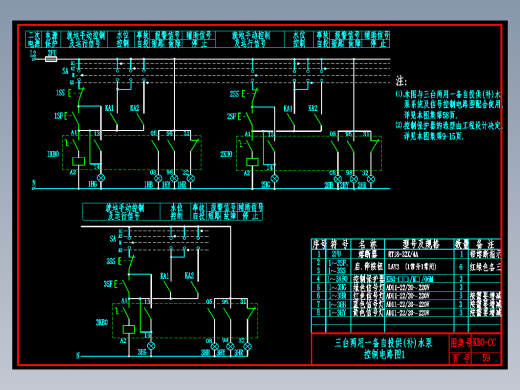Click the 熔断器 name cell in the table
The image size is (520, 390).
click(x=368, y=255)
